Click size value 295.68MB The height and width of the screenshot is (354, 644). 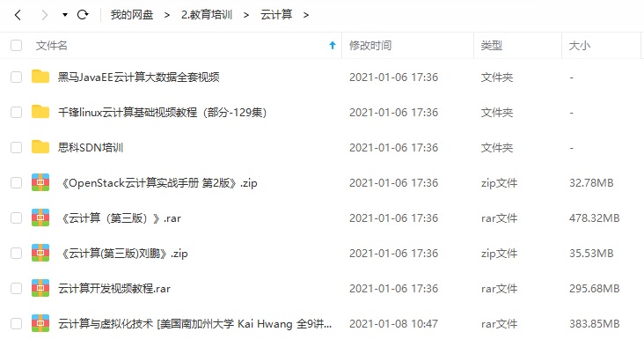point(595,288)
